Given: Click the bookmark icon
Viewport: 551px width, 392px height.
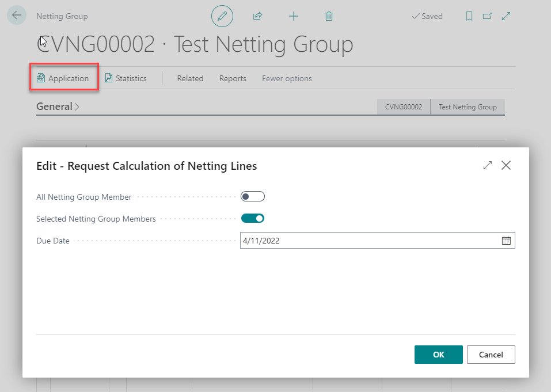Looking at the screenshot, I should [x=469, y=16].
